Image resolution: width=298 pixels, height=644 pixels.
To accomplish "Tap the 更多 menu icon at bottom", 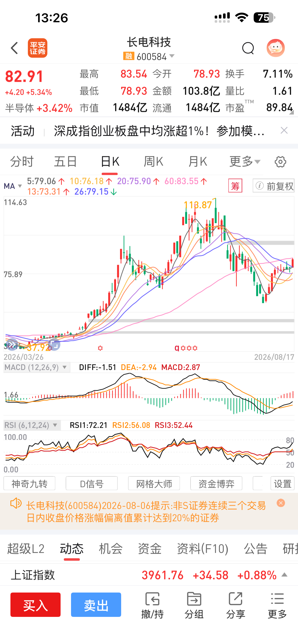I will point(277,605).
